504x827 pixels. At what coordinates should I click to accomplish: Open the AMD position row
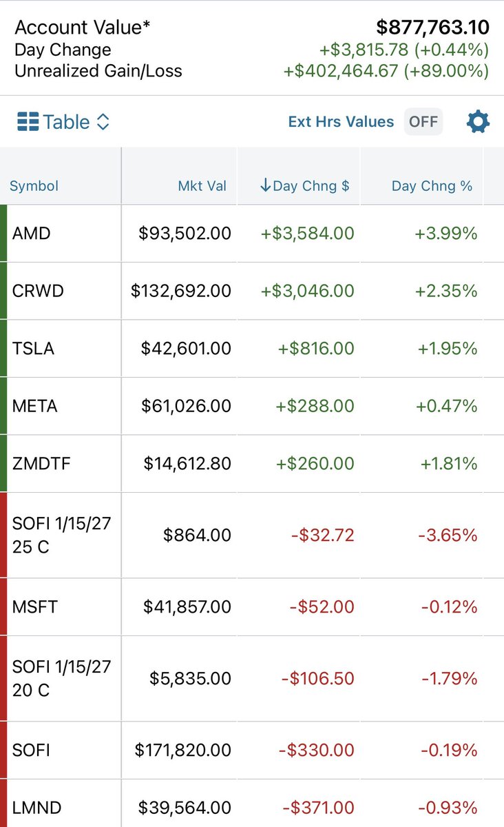(x=252, y=234)
